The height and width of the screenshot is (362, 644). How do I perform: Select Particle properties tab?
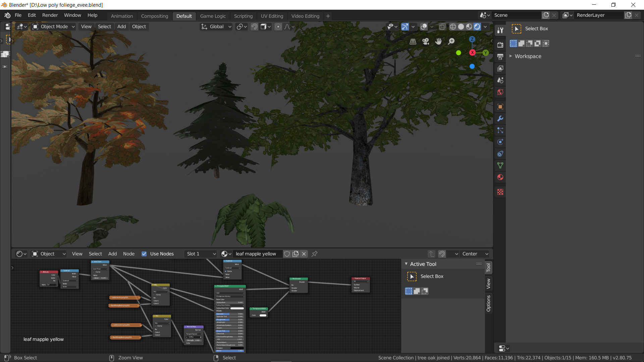pos(500,131)
